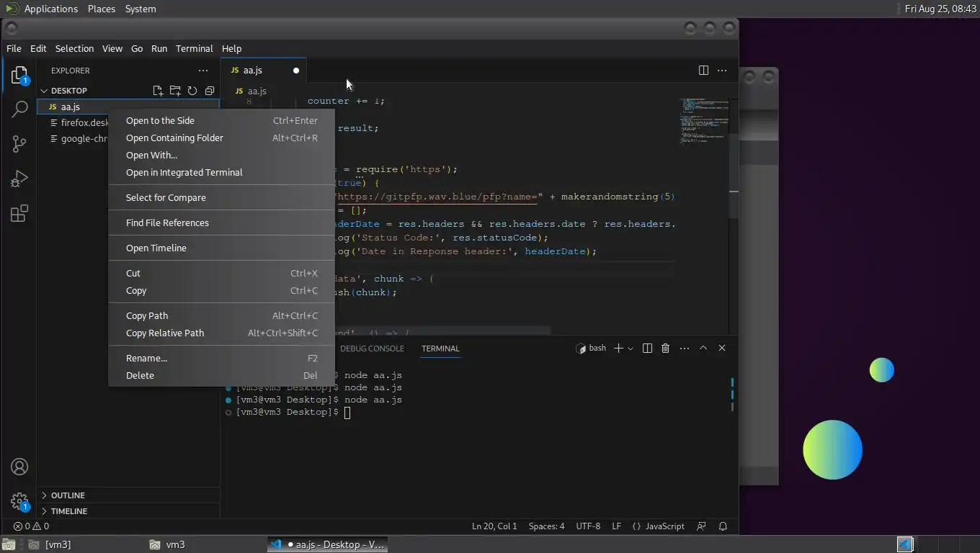This screenshot has width=980, height=553.
Task: Open the Explorer view in activity bar
Action: click(19, 75)
